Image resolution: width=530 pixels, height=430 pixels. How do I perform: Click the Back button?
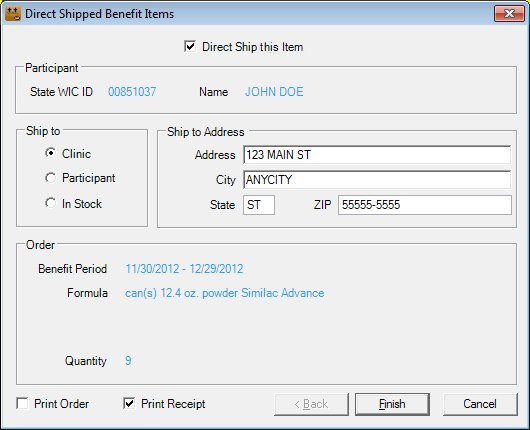pos(311,404)
